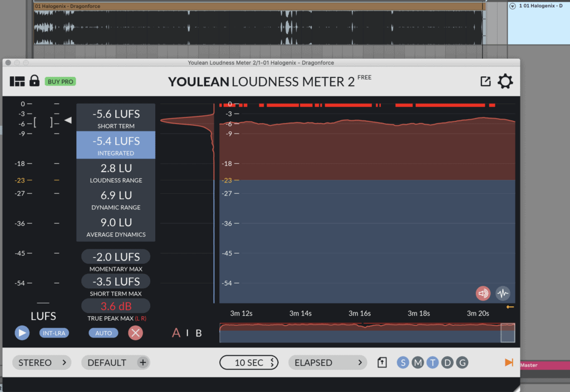Click the True Peak Max 3.6 dB value
570x392 pixels.
coord(116,306)
